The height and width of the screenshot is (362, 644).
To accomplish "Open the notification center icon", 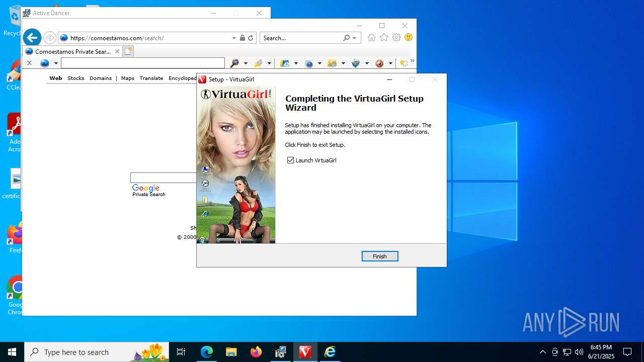I will tap(627, 352).
